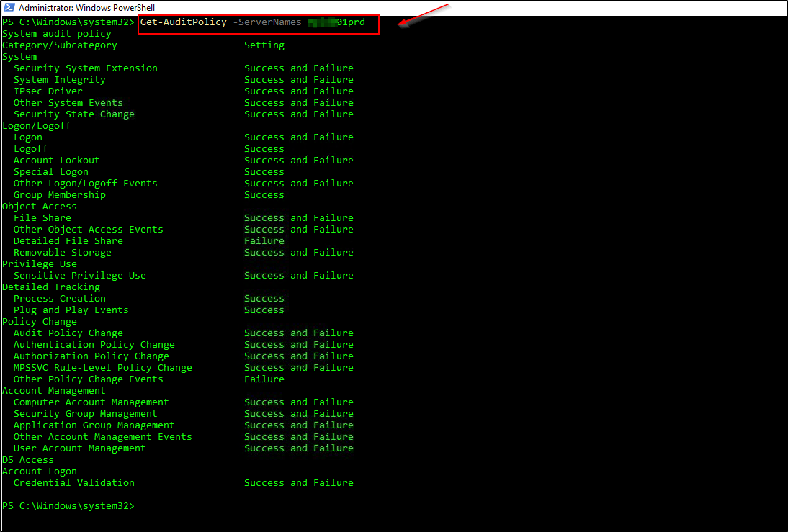Viewport: 788px width, 532px height.
Task: Click the 'DS Access' category line
Action: click(x=28, y=460)
